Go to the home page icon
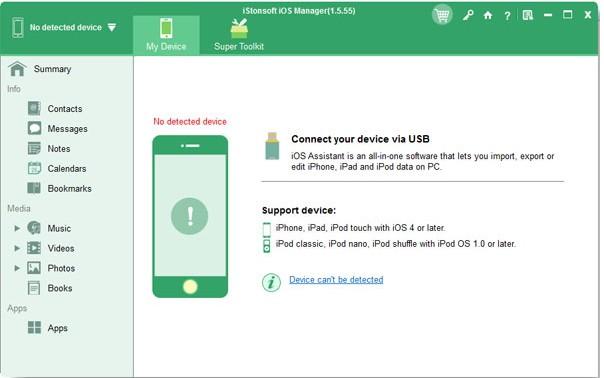Image resolution: width=604 pixels, height=378 pixels. [488, 15]
